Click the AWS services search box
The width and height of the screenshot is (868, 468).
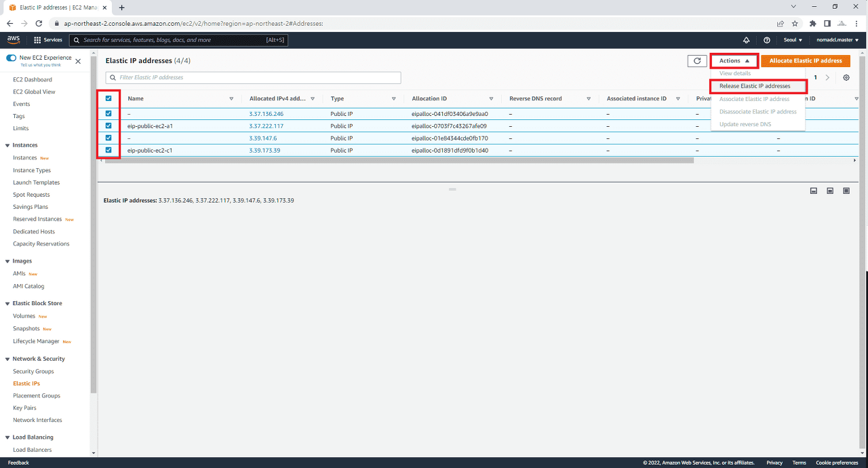[179, 40]
